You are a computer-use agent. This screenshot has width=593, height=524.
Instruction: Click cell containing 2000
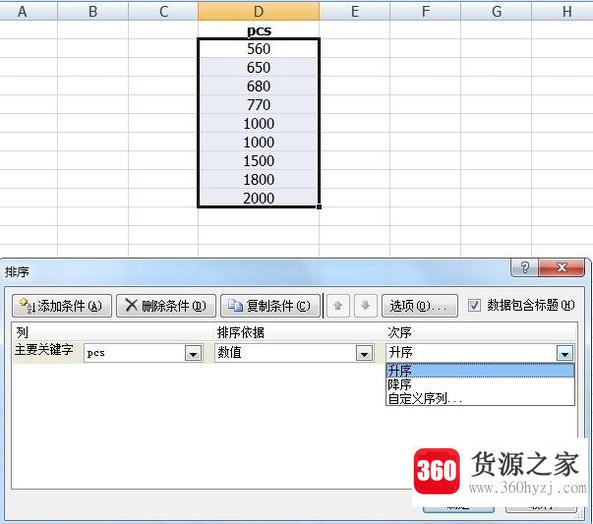coord(259,198)
